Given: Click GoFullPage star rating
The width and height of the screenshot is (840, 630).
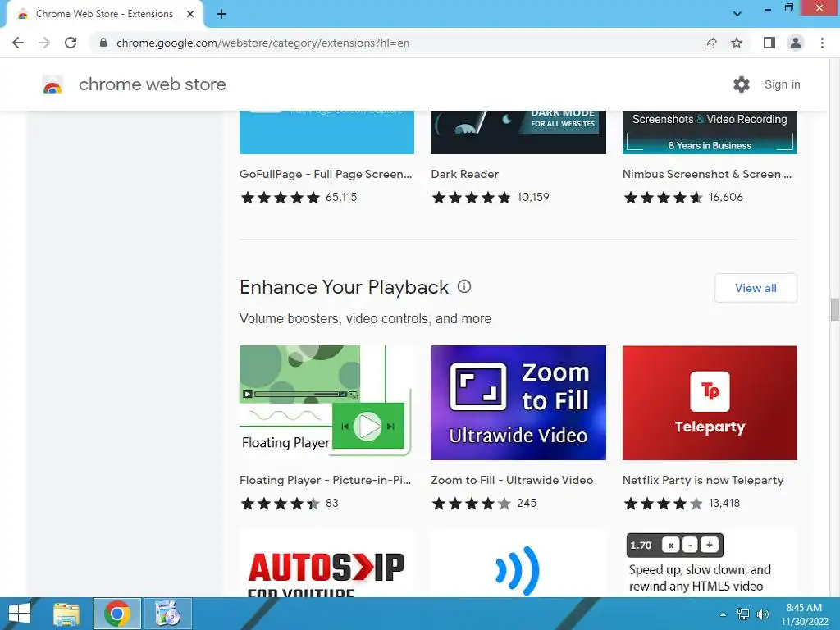Looking at the screenshot, I should (281, 198).
